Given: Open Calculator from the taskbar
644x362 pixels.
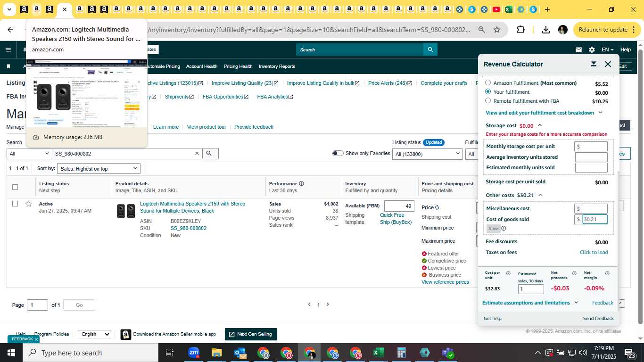Looking at the screenshot, I should (402, 353).
